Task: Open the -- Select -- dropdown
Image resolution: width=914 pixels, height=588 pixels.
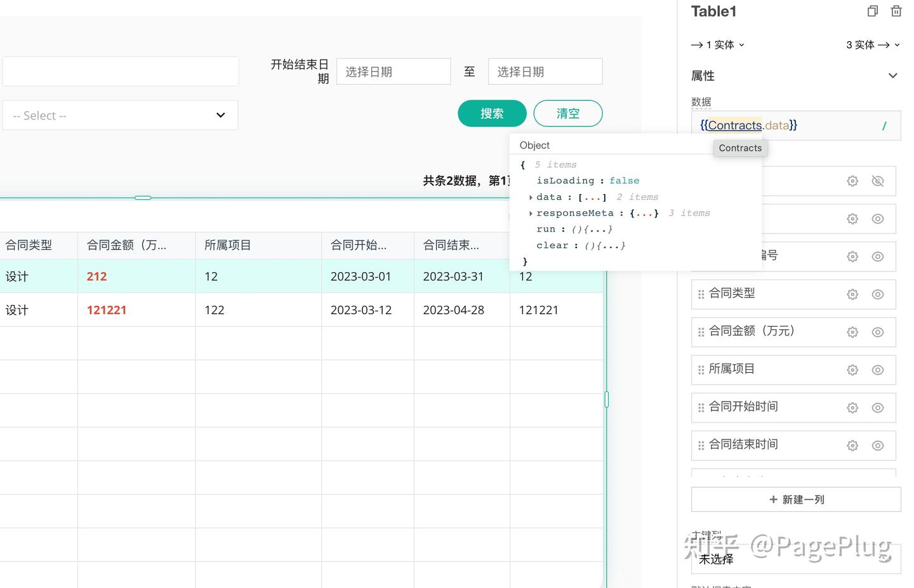Action: pyautogui.click(x=120, y=115)
